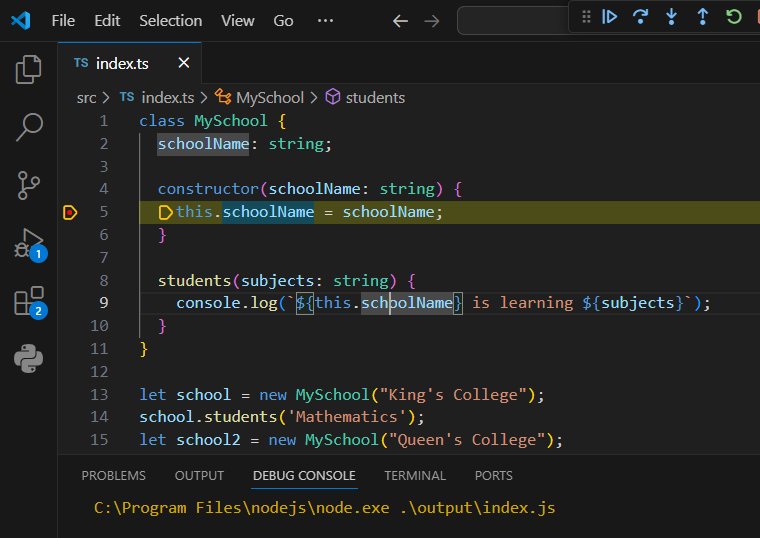
Task: Open the Search view icon
Action: [29, 127]
